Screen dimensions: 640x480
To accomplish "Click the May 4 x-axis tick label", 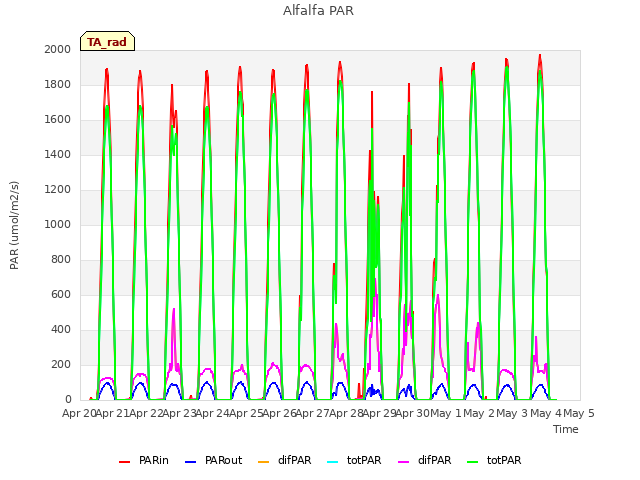I will [x=545, y=413].
